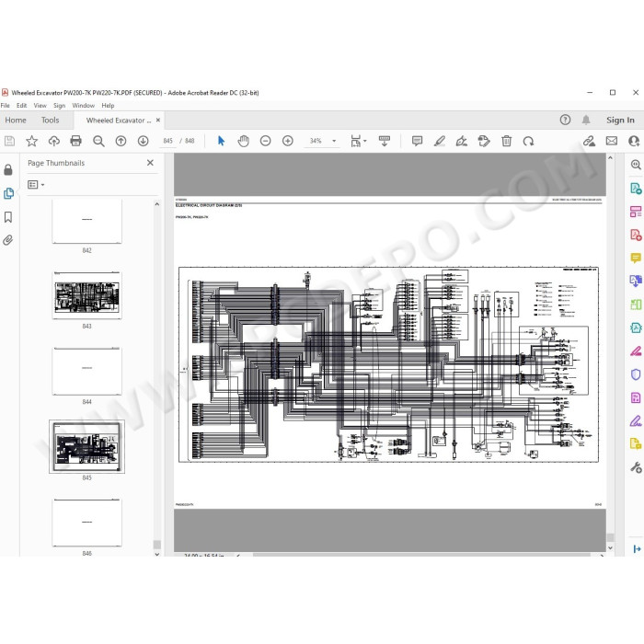Open Create PDF tool in right pane
This screenshot has width=644, height=644.
[x=636, y=235]
